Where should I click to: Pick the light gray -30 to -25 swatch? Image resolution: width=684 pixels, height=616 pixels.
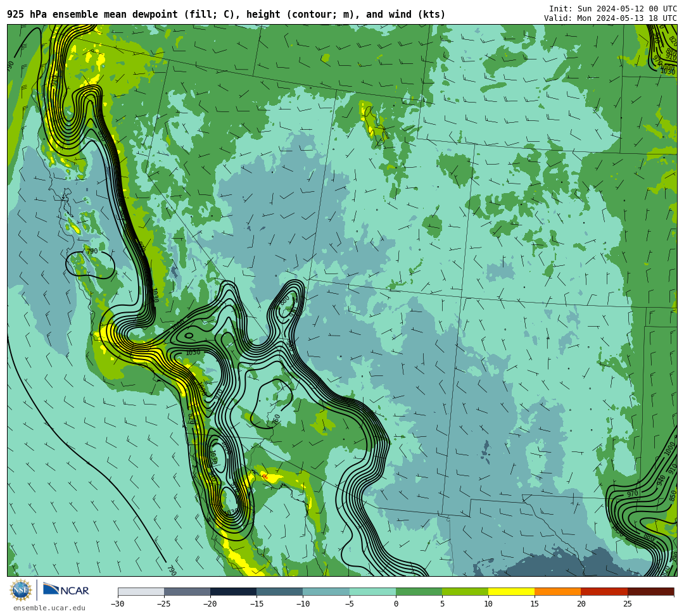click(x=141, y=591)
